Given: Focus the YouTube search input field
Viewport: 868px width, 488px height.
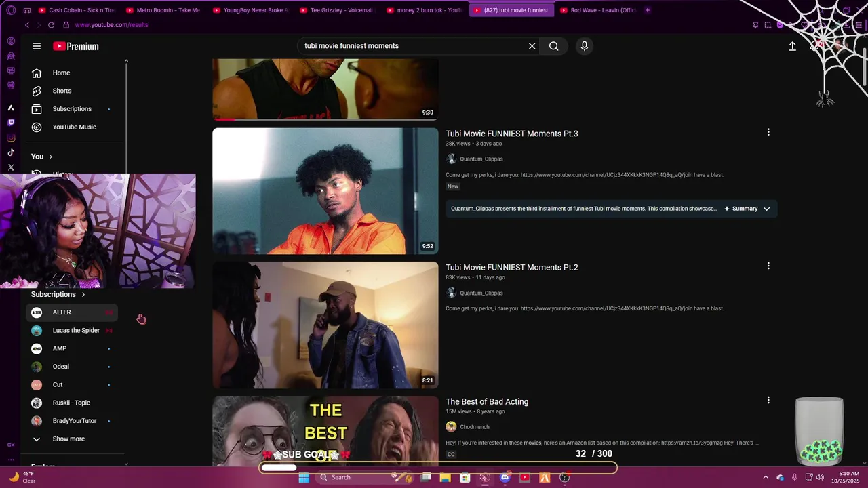Looking at the screenshot, I should 414,46.
